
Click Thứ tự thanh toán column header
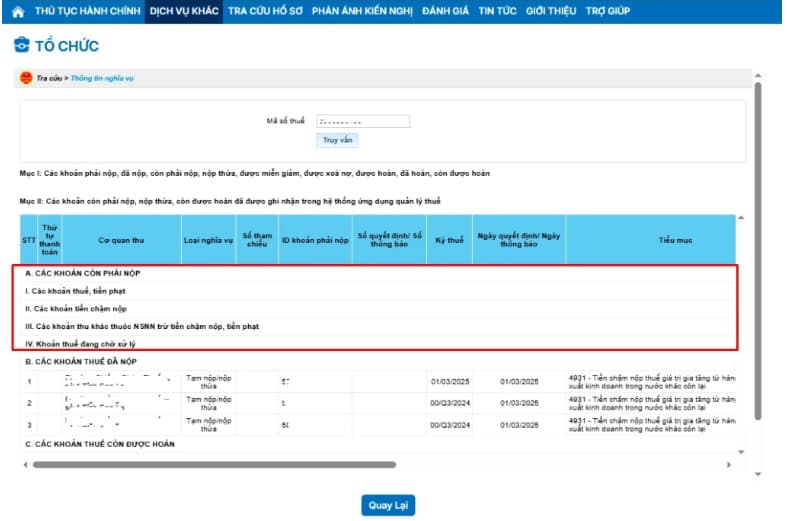(x=50, y=240)
